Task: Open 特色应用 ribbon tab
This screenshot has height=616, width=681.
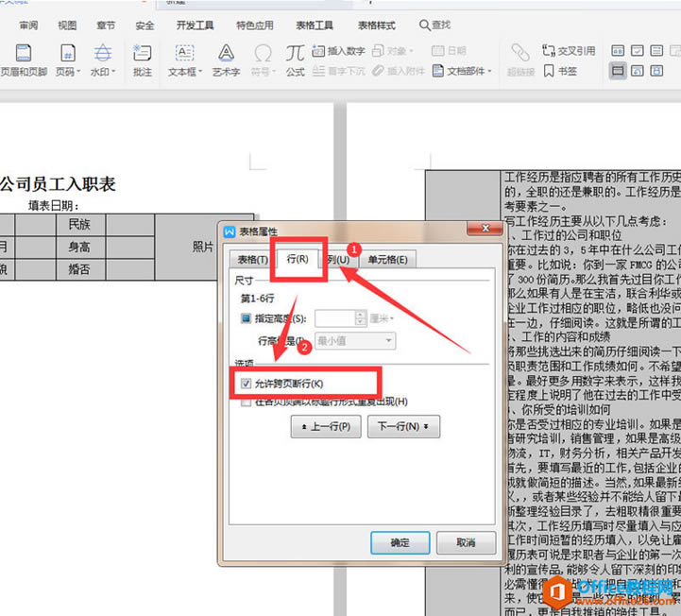Action: pyautogui.click(x=254, y=26)
